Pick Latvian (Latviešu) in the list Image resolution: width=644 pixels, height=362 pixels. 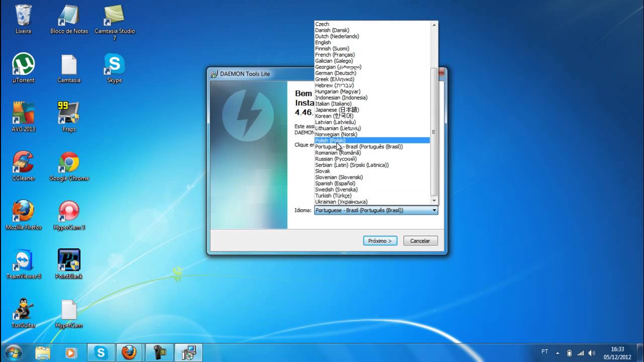pos(372,122)
